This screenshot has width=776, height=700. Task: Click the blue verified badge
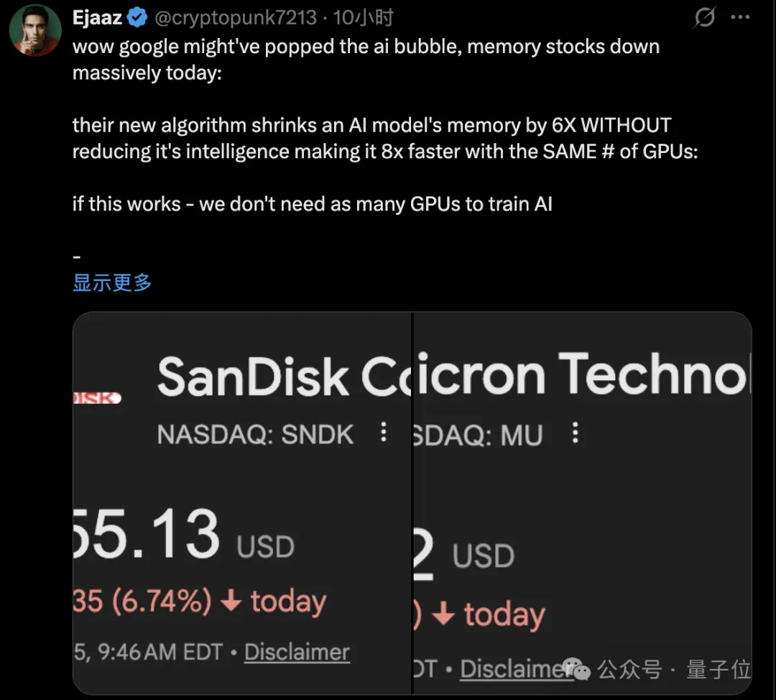point(137,17)
